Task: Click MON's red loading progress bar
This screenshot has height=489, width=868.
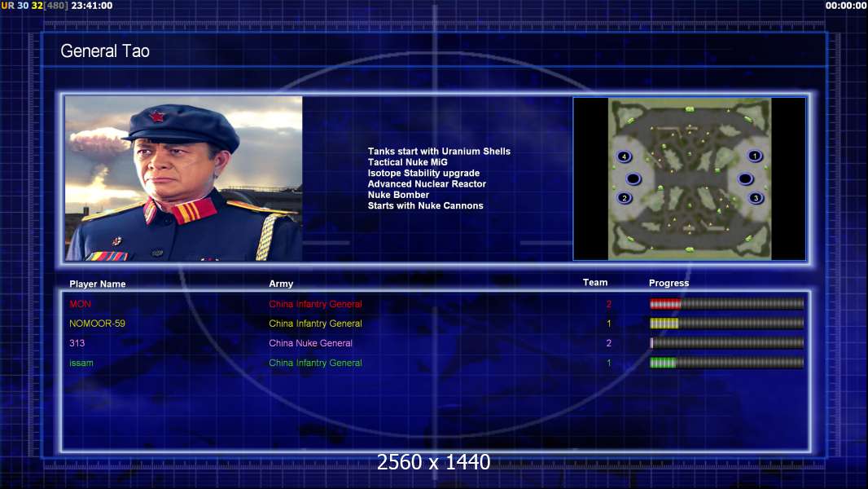Action: click(x=726, y=303)
